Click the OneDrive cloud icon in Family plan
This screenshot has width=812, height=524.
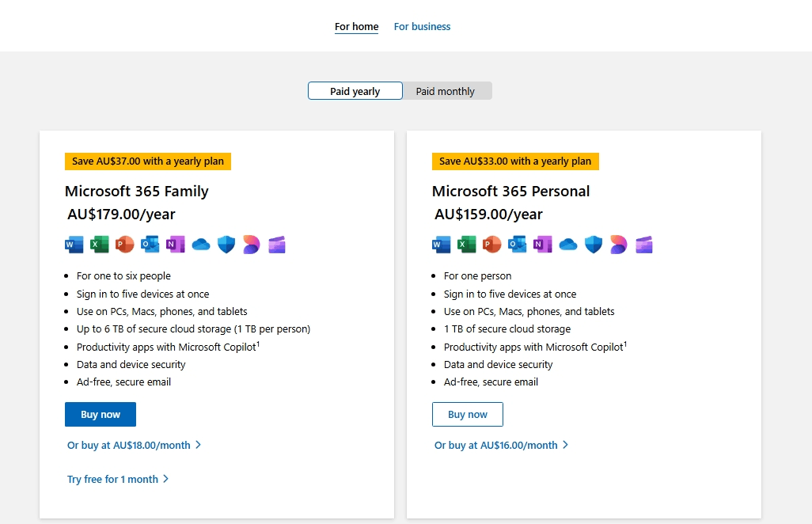coord(201,245)
